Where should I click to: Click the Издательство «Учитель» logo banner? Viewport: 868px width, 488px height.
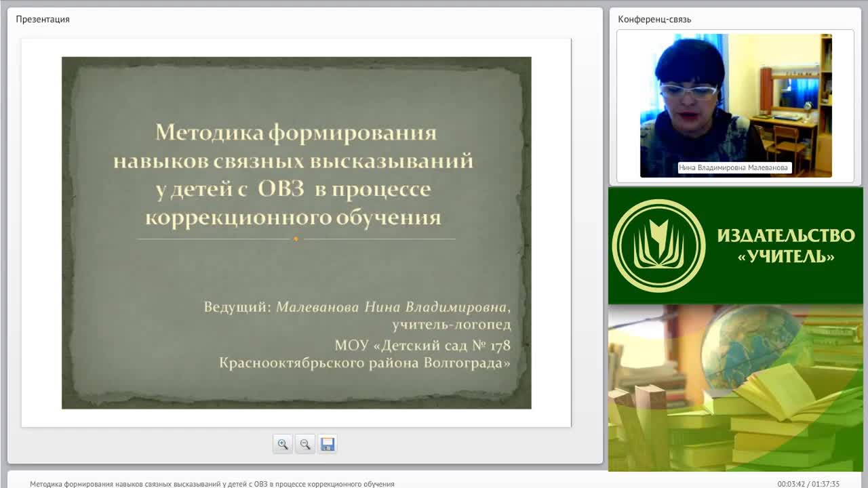pos(736,245)
